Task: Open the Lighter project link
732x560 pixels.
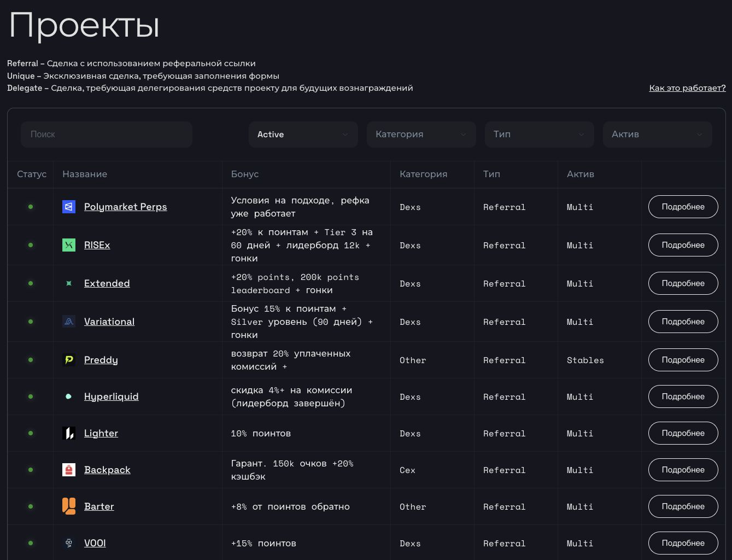Action: point(101,433)
